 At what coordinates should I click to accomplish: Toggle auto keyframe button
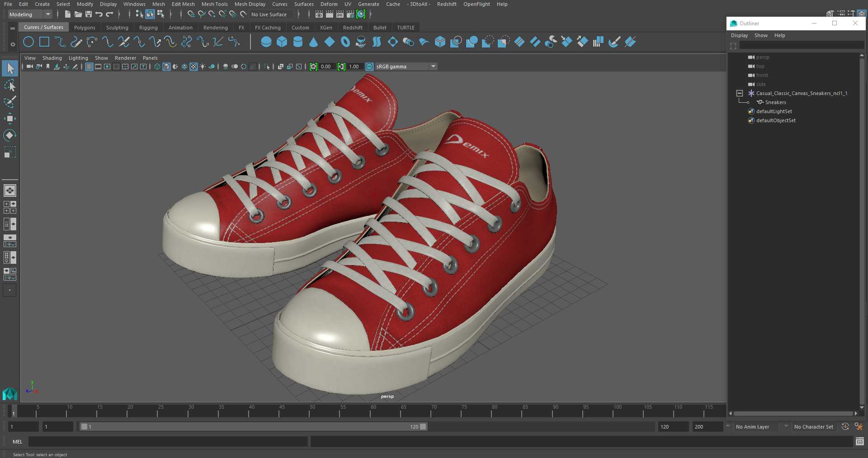[845, 426]
